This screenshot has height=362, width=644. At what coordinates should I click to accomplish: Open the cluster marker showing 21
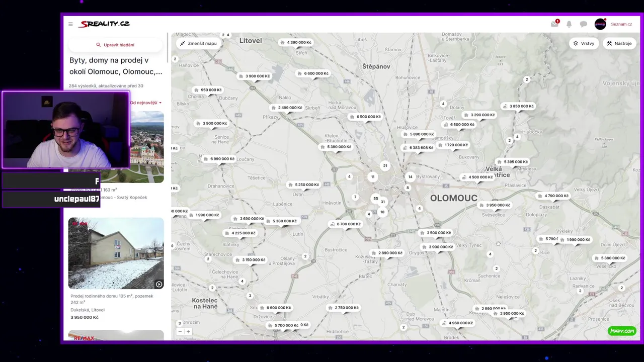pyautogui.click(x=385, y=165)
